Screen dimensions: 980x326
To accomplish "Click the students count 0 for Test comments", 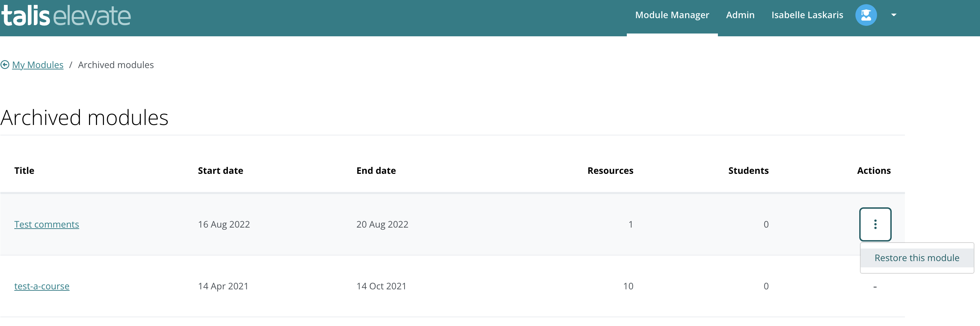I will [766, 224].
